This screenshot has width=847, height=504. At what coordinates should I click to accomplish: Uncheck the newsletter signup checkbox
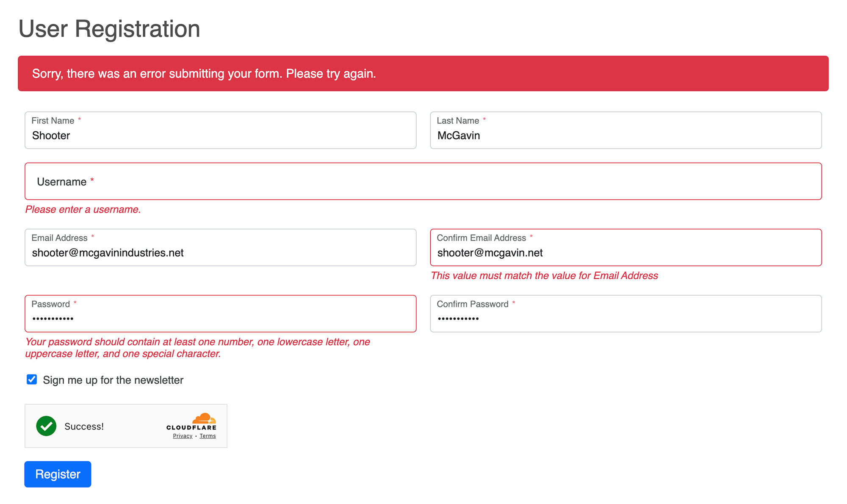(32, 379)
